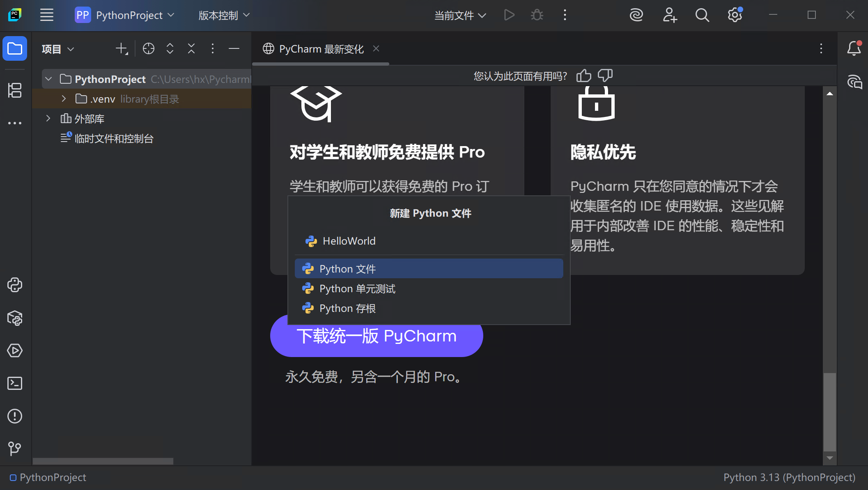Click the editor vertical scrollbar thumb
The height and width of the screenshot is (490, 868).
(830, 412)
